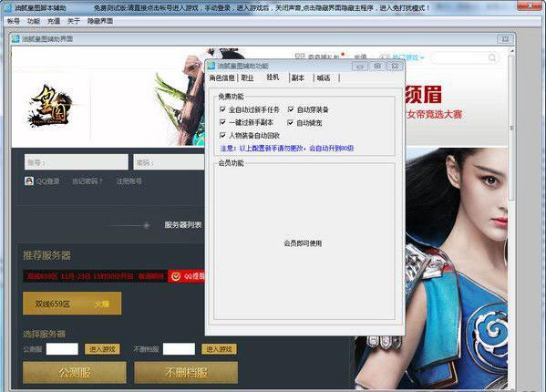Viewport: 546px width, 392px height.
Task: Click the 服务器列表 heading
Action: coord(183,225)
